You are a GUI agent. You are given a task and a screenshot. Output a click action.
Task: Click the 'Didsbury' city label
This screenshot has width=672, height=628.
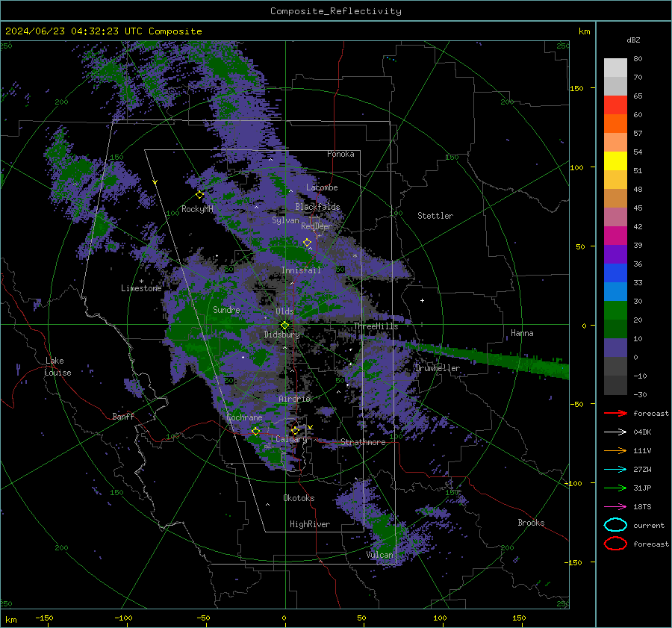coord(281,335)
